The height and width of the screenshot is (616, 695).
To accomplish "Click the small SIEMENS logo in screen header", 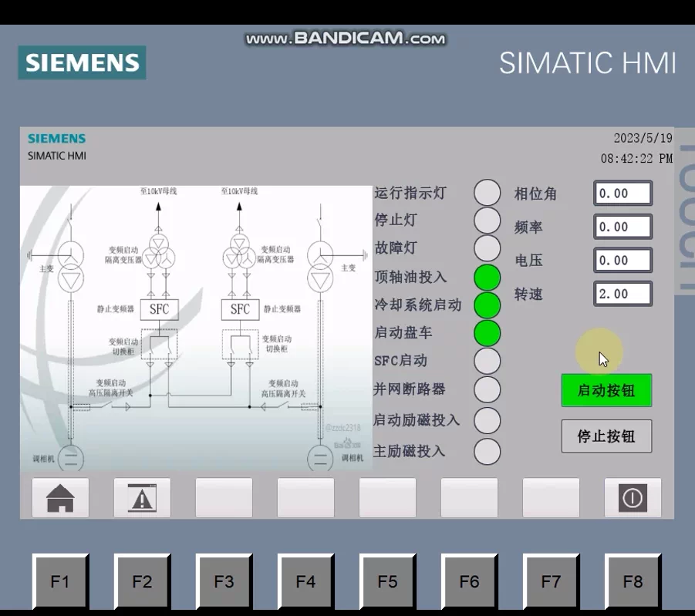I will [57, 138].
